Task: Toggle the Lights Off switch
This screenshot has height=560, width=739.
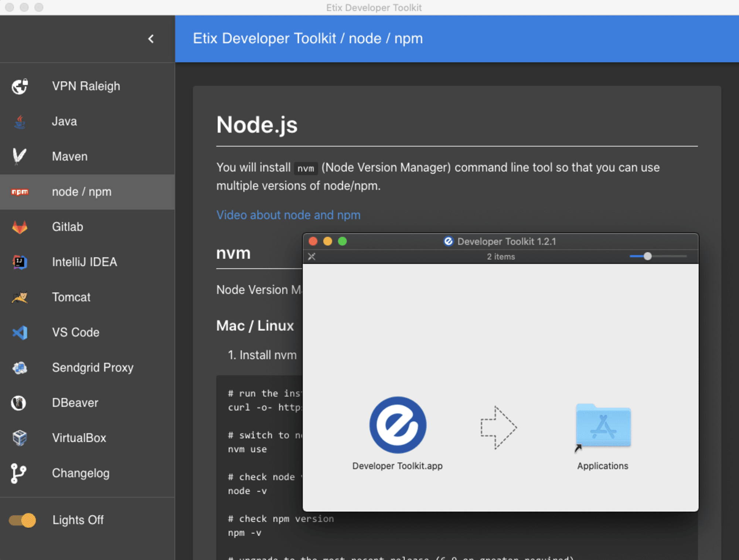Action: [x=22, y=520]
